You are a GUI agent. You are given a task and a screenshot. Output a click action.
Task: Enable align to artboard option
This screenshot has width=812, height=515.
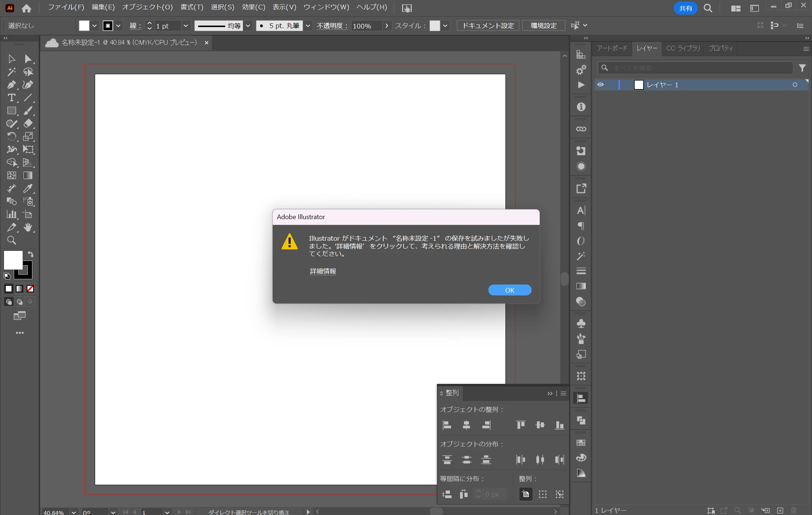[526, 494]
